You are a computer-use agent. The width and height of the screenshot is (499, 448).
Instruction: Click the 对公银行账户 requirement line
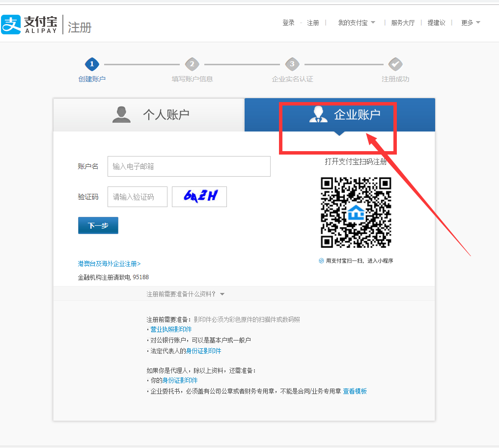pyautogui.click(x=200, y=340)
